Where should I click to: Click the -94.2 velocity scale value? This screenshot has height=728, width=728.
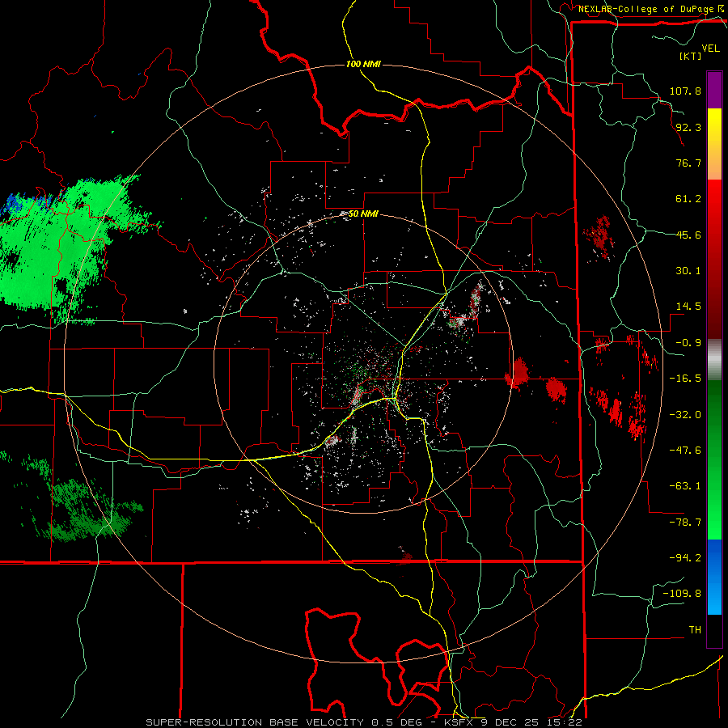(x=685, y=557)
